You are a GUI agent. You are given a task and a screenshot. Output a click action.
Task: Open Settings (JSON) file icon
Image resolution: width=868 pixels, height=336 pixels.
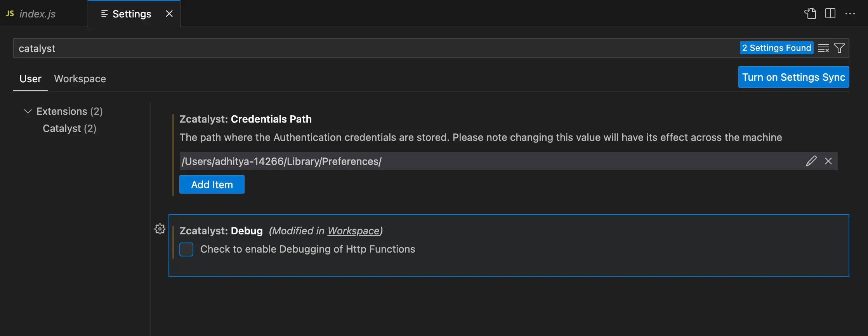click(810, 14)
